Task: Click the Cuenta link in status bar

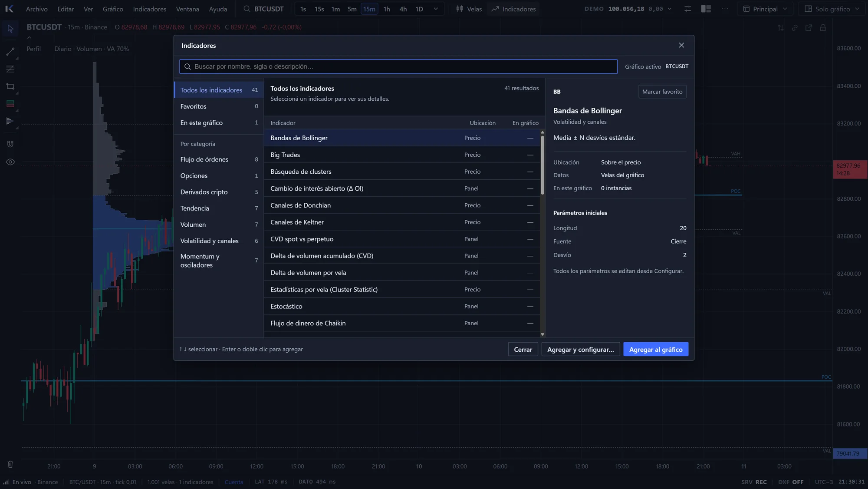Action: (234, 482)
